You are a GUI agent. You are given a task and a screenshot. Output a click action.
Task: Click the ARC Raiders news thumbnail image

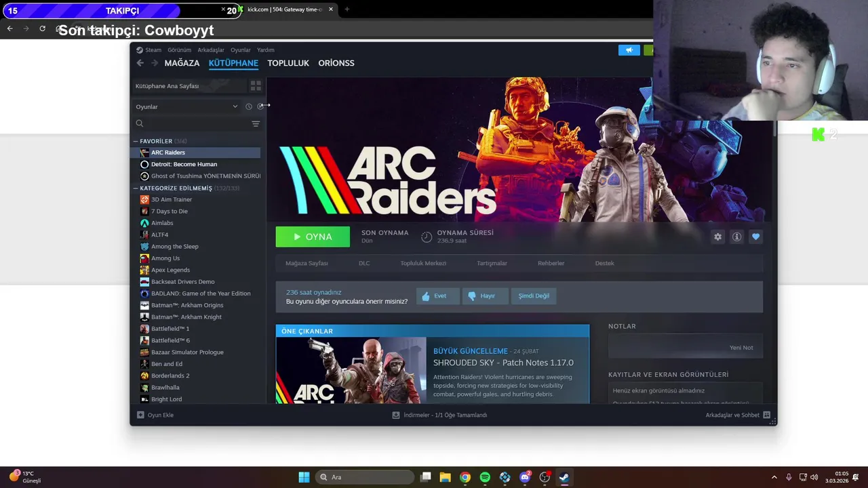click(x=351, y=370)
